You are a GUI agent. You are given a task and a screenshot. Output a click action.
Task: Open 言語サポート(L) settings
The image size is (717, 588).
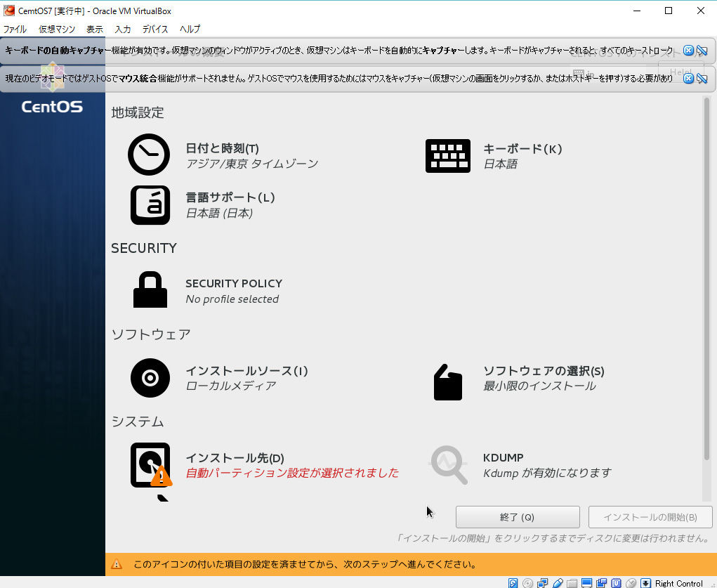[x=230, y=197]
